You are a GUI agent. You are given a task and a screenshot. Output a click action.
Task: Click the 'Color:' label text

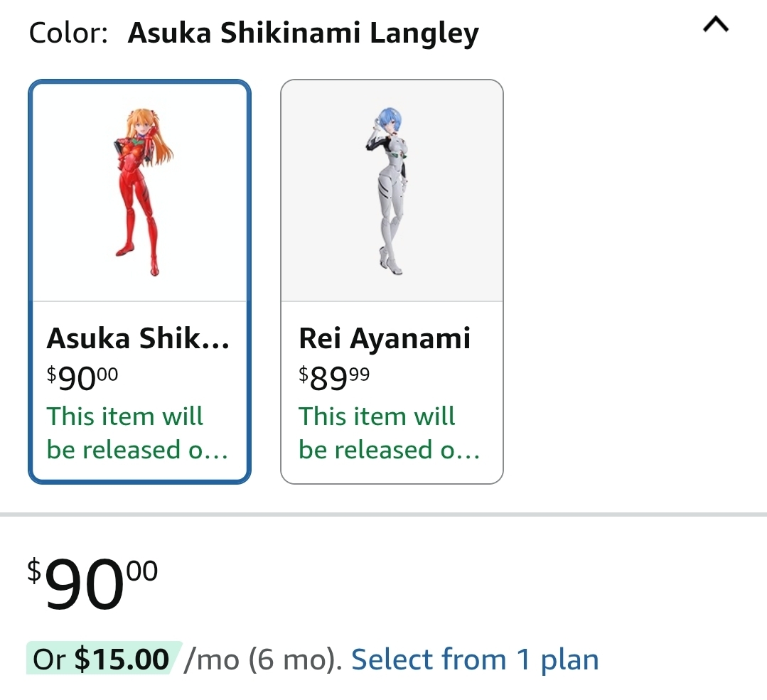(68, 33)
